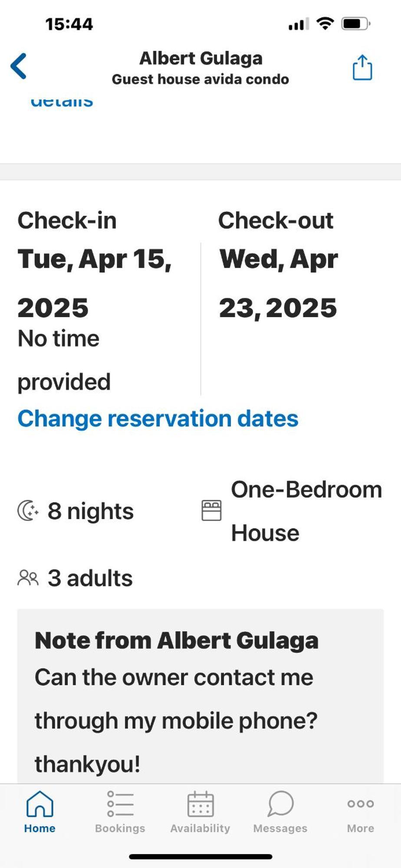Switch to the Bookings tab label

pyautogui.click(x=120, y=828)
